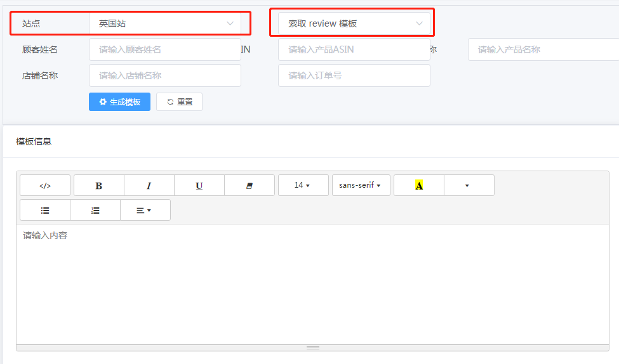The height and width of the screenshot is (364, 619).
Task: Open the 索取 review 模板 dropdown
Action: click(x=354, y=23)
